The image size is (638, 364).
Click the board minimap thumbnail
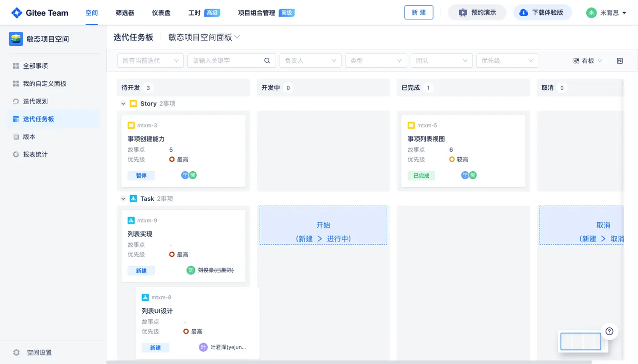[581, 342]
